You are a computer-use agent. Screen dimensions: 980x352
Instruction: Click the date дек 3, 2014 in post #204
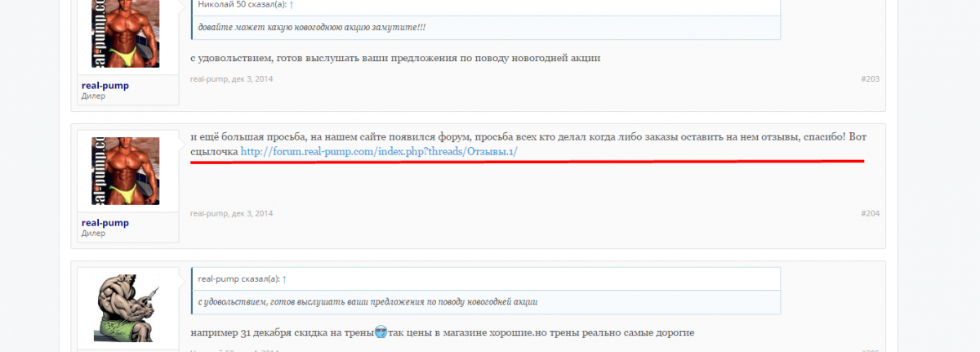[x=252, y=213]
